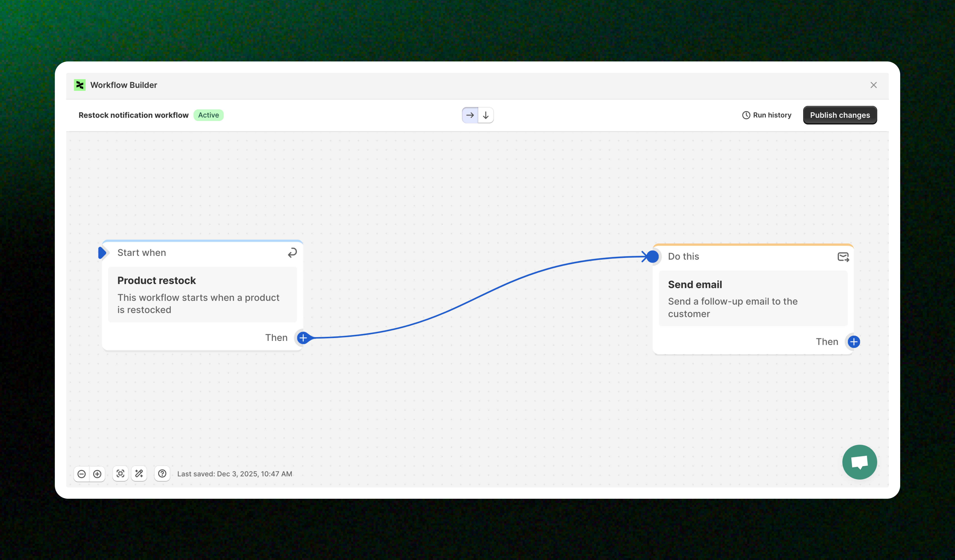Click the zoom out magnifier icon

coord(82,474)
